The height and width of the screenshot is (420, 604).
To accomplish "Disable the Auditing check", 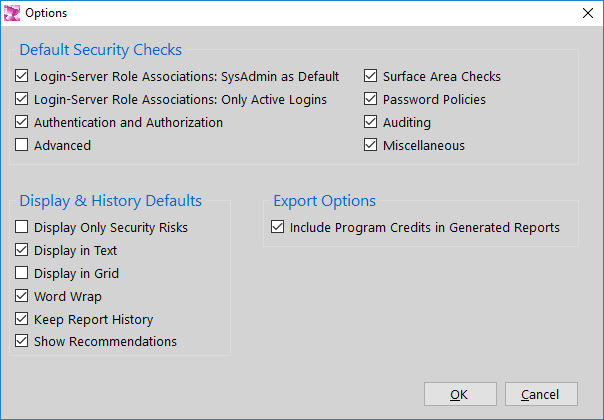I will 371,122.
